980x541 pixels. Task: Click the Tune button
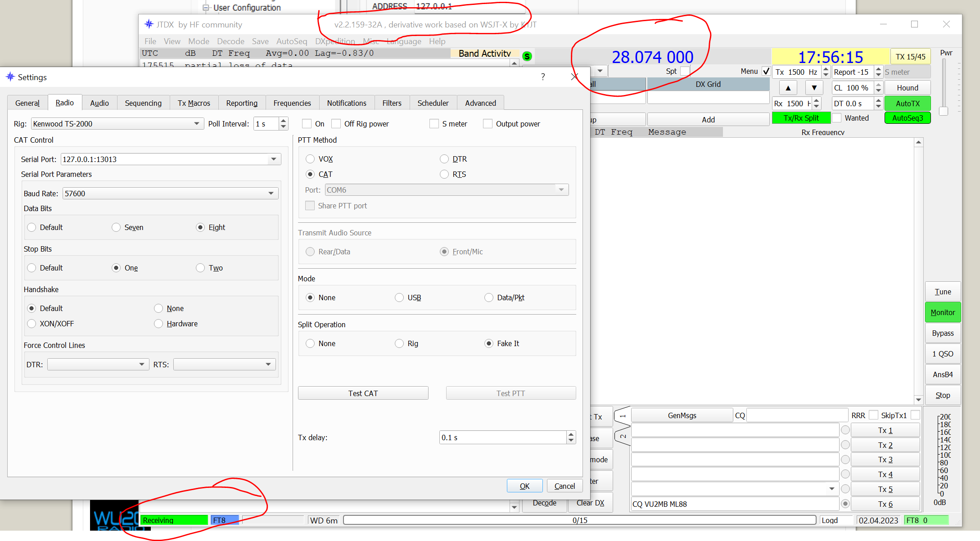(x=943, y=292)
